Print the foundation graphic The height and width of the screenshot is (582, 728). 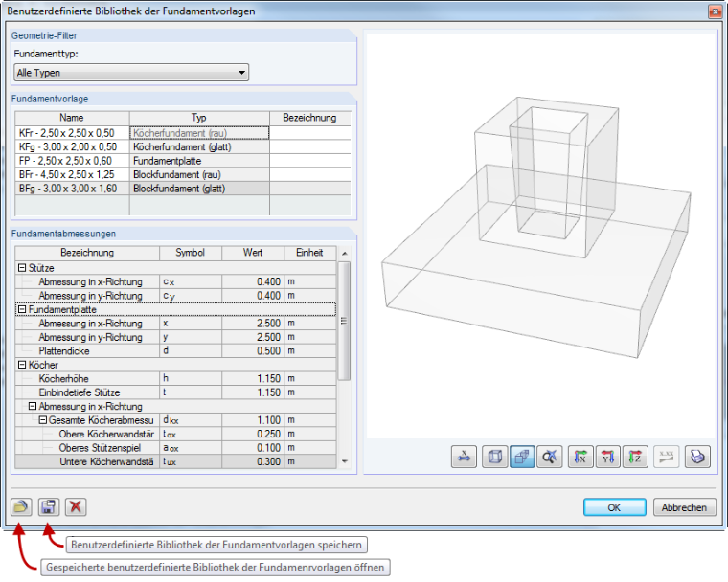[697, 458]
